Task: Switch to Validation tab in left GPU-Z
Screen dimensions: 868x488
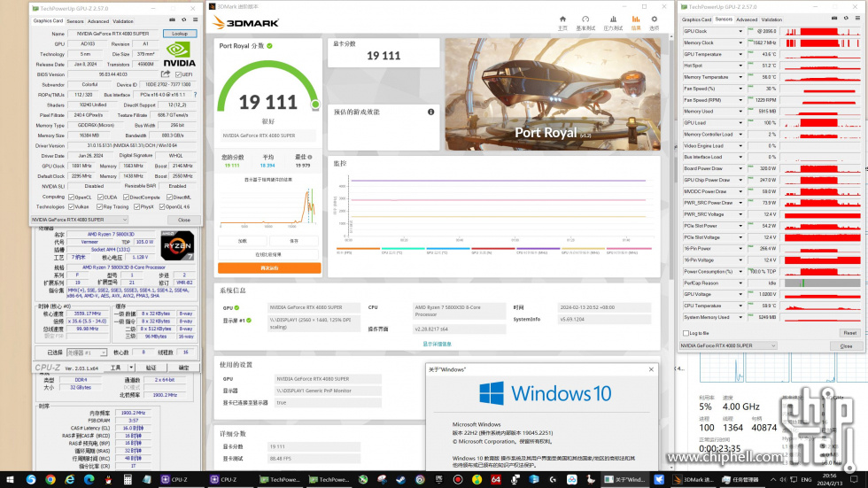Action: 123,21
